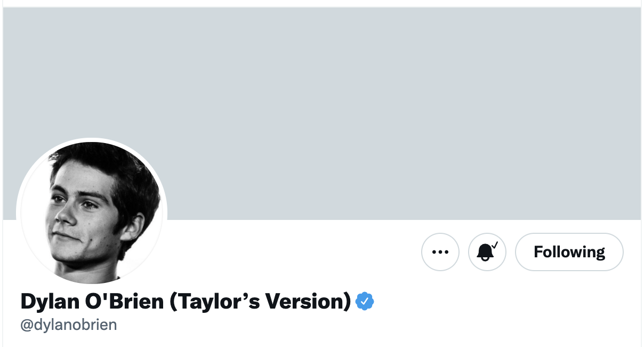Click the word "Following" on the profile
This screenshot has width=644, height=347.
coord(569,252)
